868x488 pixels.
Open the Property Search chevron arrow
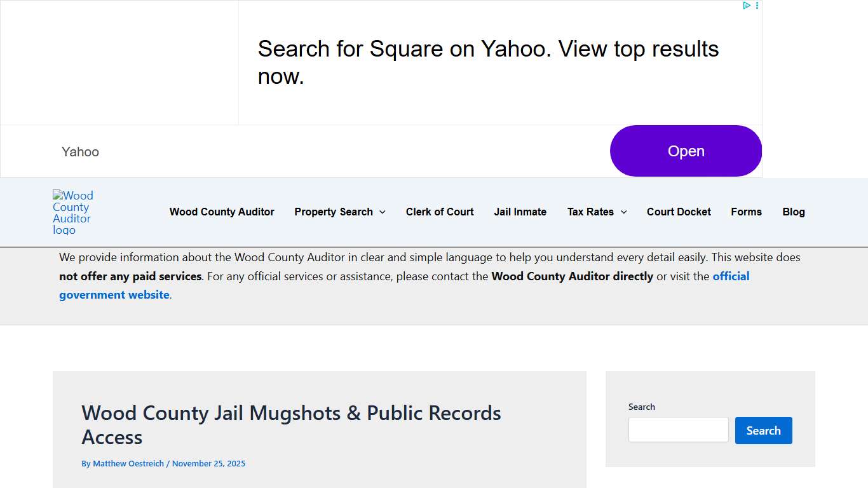(383, 212)
